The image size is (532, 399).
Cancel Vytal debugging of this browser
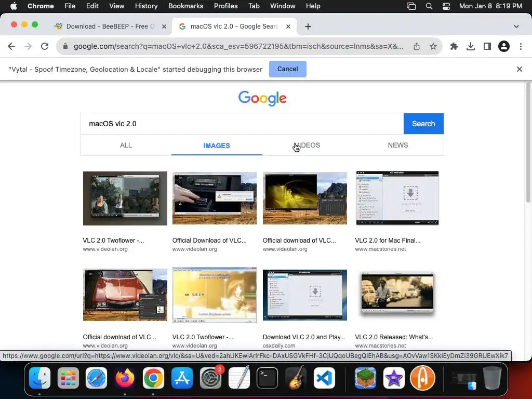point(287,69)
